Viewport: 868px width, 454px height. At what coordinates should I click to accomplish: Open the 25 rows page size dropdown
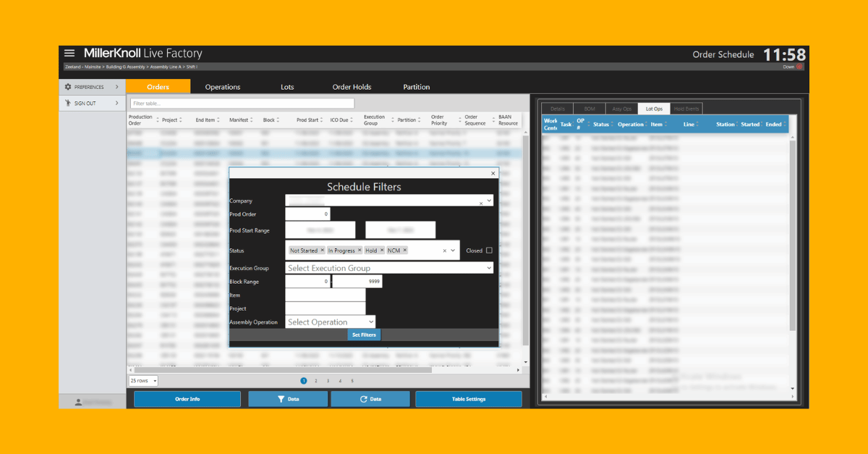143,381
